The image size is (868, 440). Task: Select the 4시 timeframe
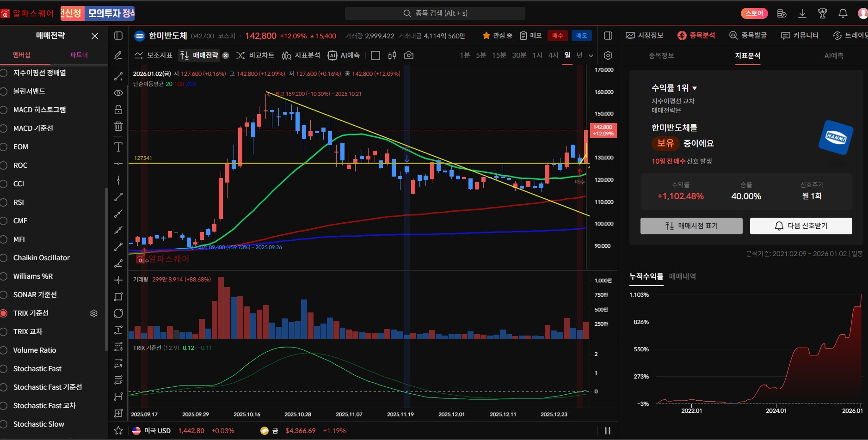(x=553, y=55)
